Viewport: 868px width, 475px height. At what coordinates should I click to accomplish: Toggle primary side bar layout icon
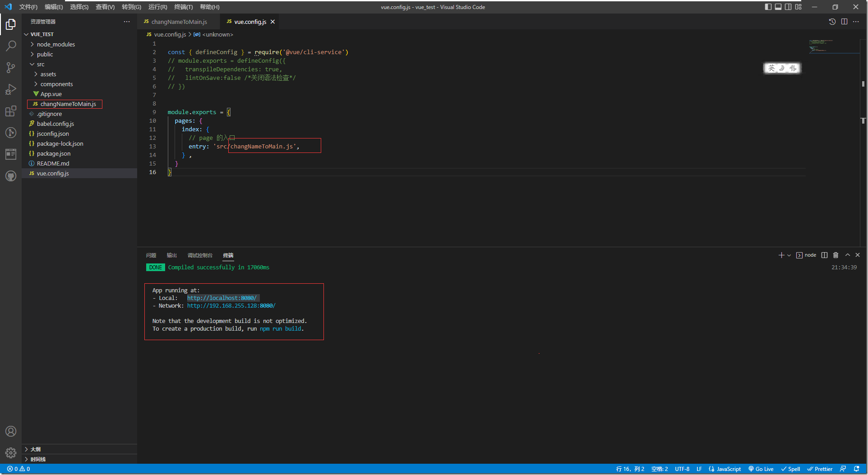click(768, 7)
